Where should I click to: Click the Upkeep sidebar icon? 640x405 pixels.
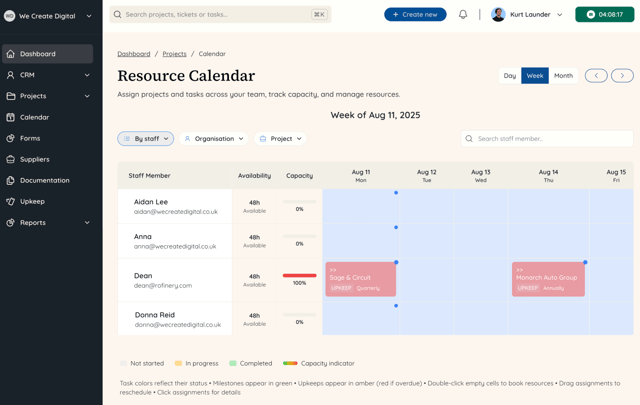click(x=11, y=201)
